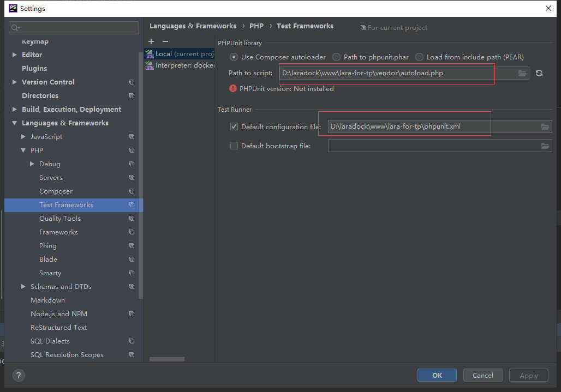Confirm settings with OK button

coord(437,375)
